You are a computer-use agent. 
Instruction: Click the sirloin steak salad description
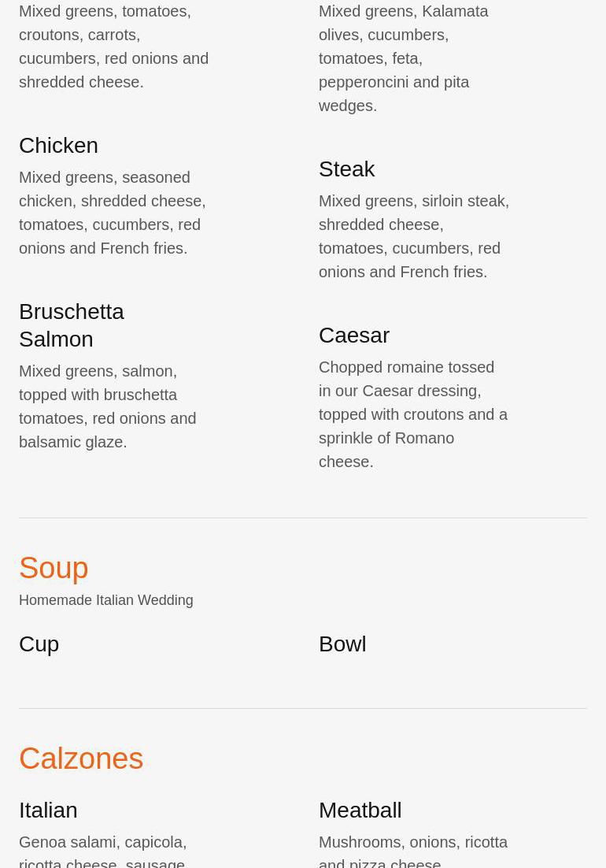tap(413, 236)
